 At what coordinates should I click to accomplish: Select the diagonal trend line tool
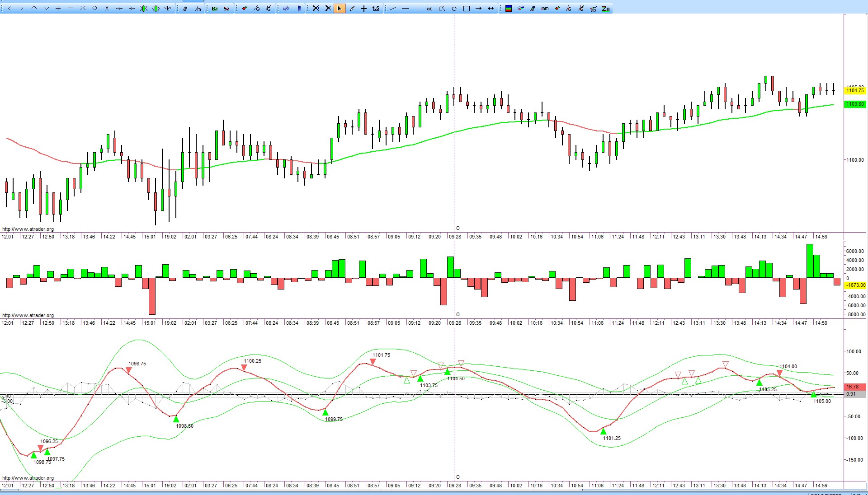(393, 9)
